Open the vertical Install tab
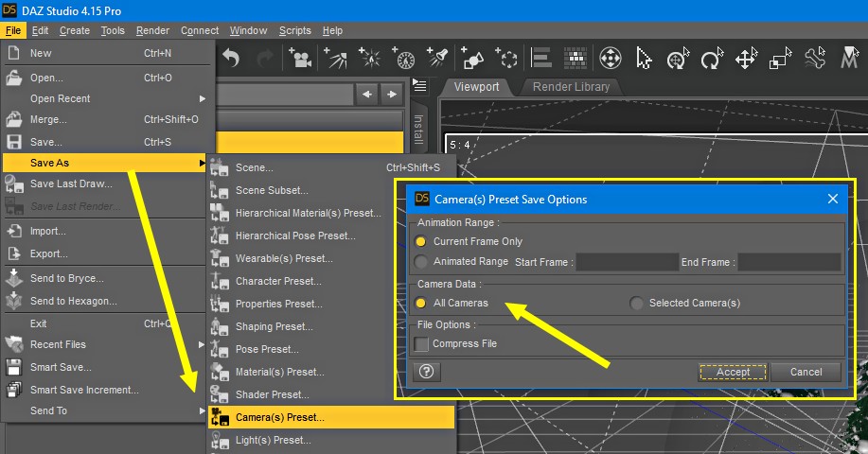This screenshot has height=454, width=868. tap(419, 130)
